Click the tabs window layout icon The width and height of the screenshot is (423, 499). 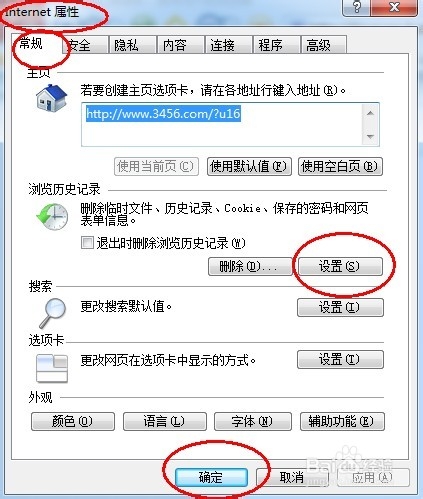point(52,368)
